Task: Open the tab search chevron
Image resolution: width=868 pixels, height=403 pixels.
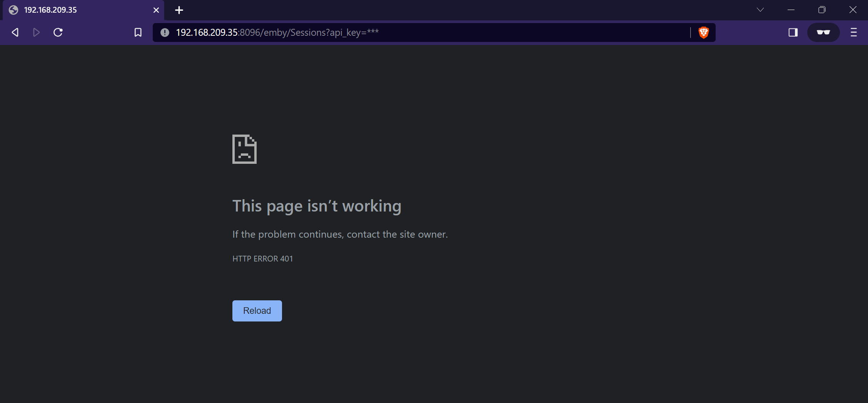Action: (760, 10)
